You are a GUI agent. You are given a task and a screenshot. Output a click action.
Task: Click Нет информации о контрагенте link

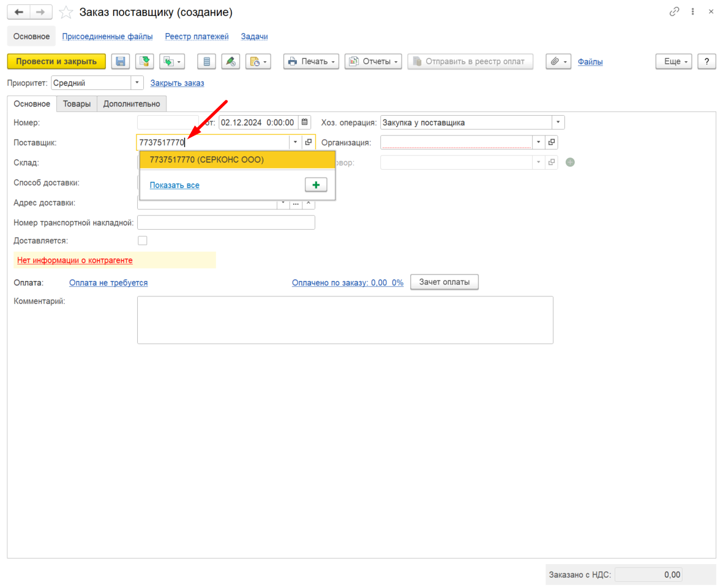pos(75,260)
